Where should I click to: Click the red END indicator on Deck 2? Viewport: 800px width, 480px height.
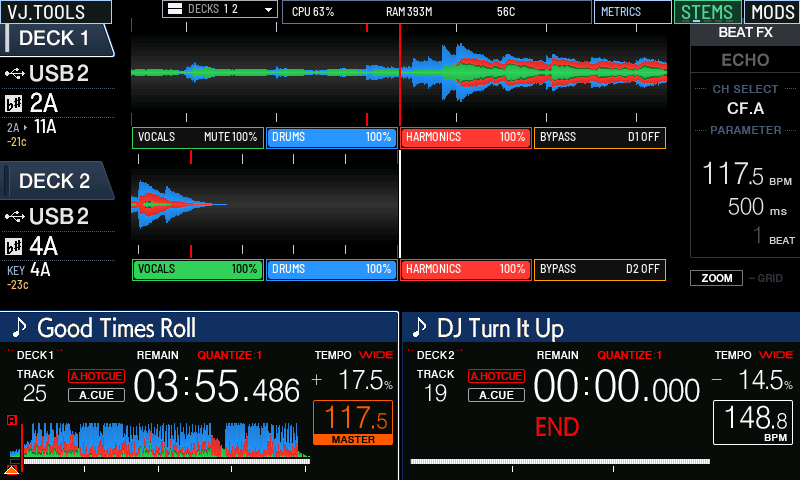(557, 426)
